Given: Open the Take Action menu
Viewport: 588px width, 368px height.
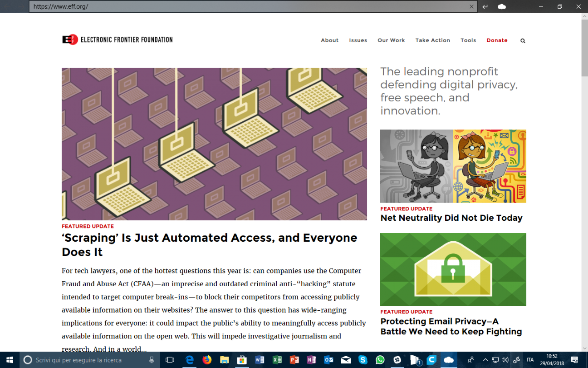Looking at the screenshot, I should click(433, 40).
